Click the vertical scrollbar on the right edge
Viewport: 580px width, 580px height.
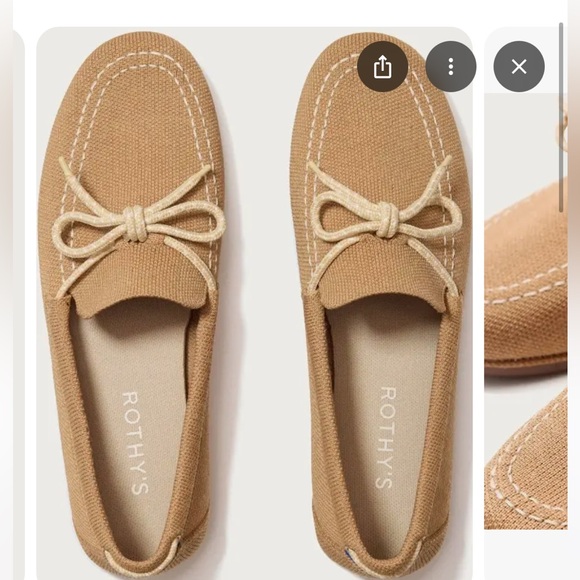pos(561,117)
